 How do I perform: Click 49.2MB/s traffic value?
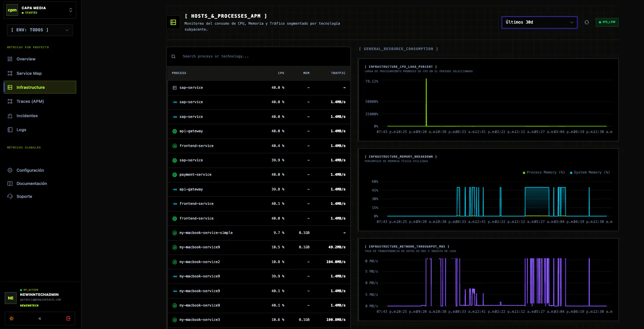337,247
